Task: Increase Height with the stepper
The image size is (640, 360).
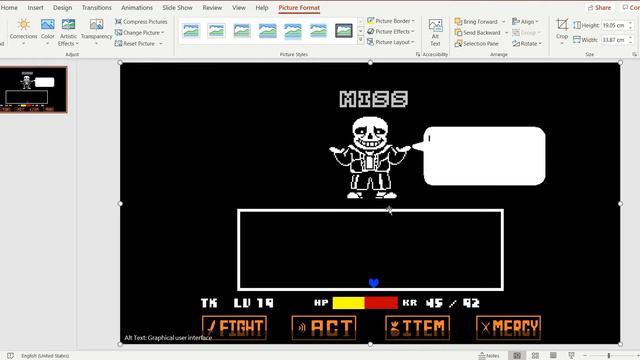Action: pos(631,23)
